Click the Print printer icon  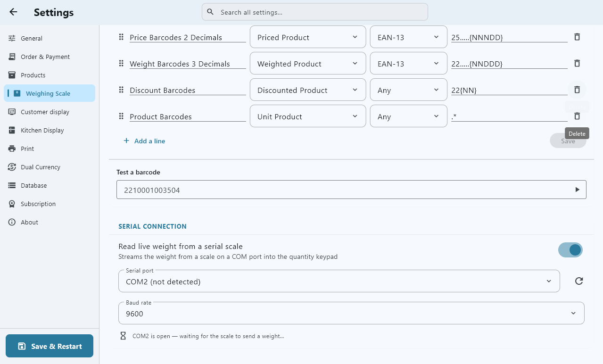click(12, 149)
